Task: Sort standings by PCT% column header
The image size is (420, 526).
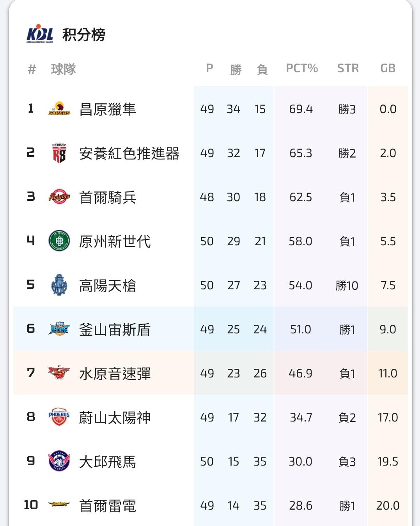Action: click(x=301, y=69)
